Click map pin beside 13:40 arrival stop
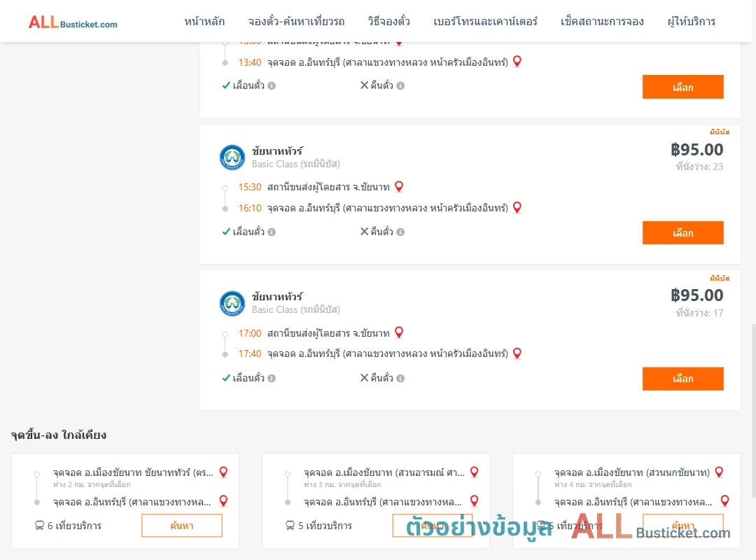 [517, 62]
